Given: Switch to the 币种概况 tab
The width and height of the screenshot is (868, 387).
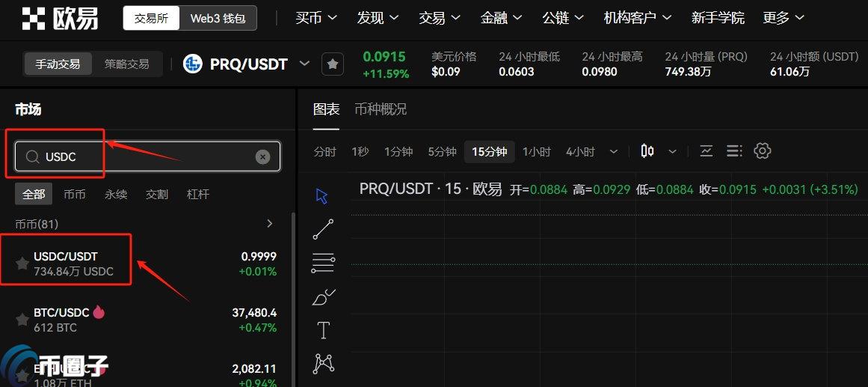Looking at the screenshot, I should point(381,109).
